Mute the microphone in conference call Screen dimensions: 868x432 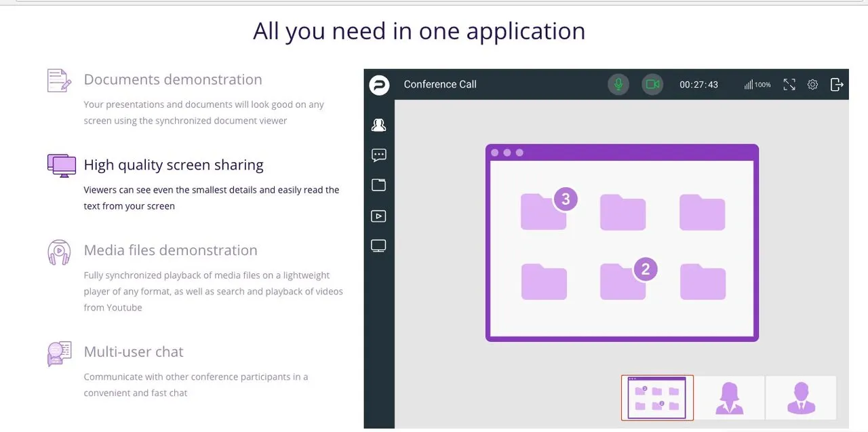tap(618, 84)
